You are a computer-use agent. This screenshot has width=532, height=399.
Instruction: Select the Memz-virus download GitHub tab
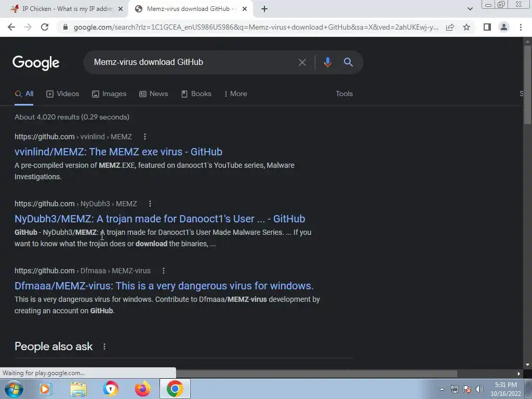[190, 9]
